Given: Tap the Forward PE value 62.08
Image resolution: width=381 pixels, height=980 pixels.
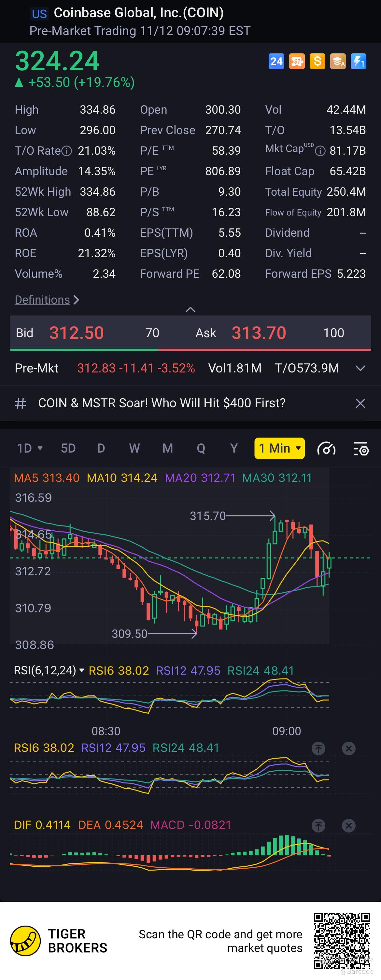Looking at the screenshot, I should click(x=226, y=274).
